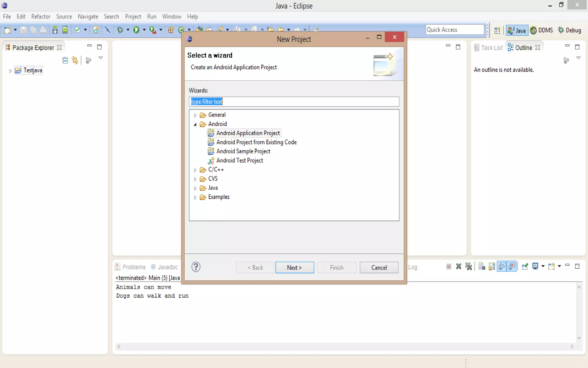588x368 pixels.
Task: Expand the Examples wizard folder
Action: 195,198
